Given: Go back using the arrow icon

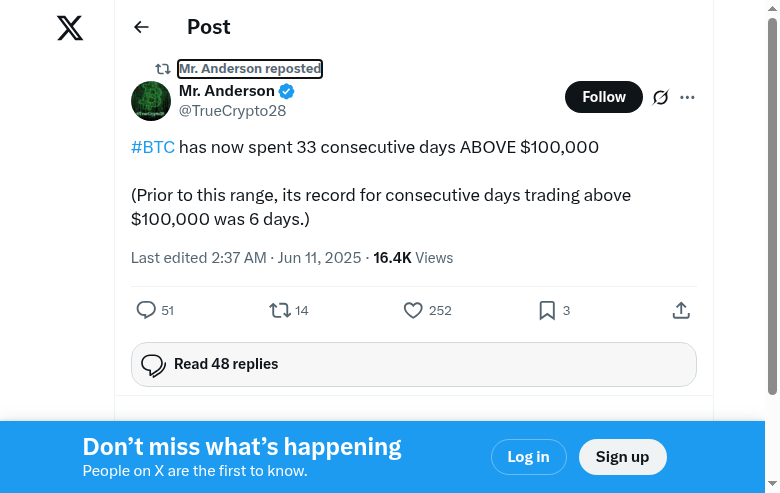Looking at the screenshot, I should click(x=141, y=28).
